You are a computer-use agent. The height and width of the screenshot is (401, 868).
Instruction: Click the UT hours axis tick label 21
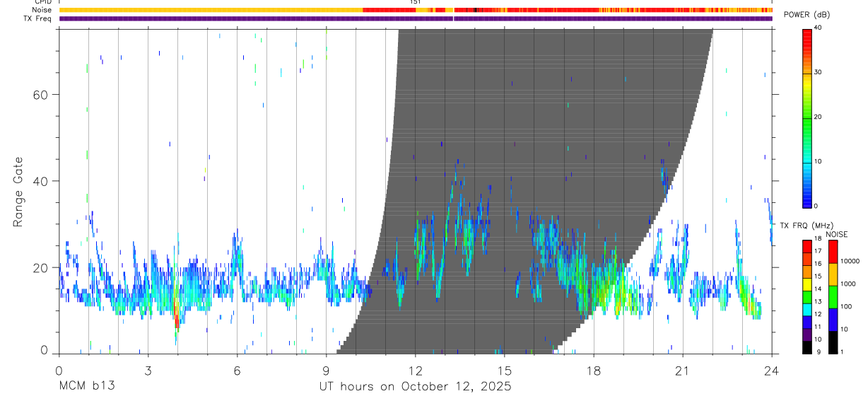tap(682, 371)
